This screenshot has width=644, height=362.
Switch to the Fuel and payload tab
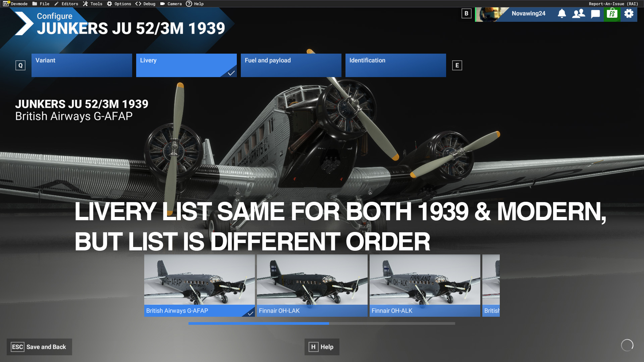click(291, 65)
